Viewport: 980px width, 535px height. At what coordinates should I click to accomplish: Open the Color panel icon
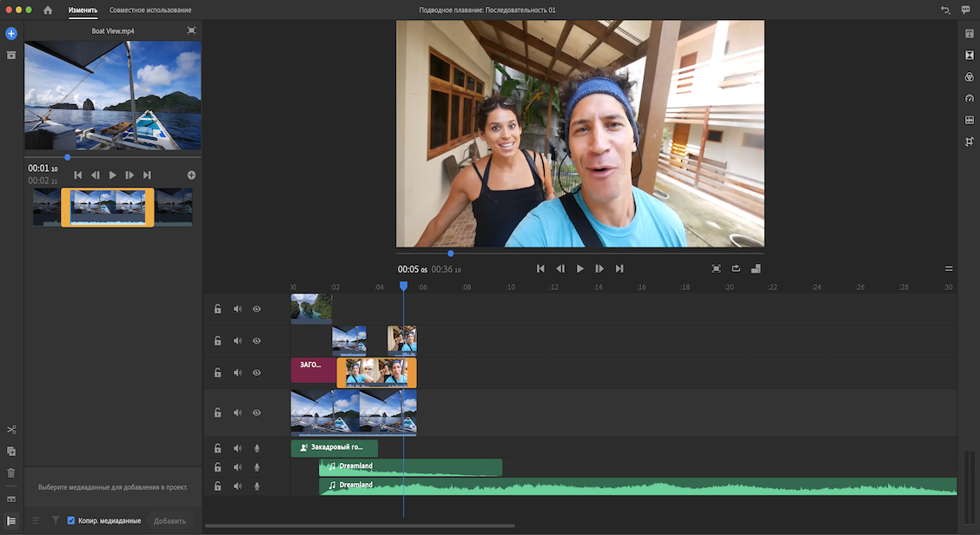tap(970, 76)
